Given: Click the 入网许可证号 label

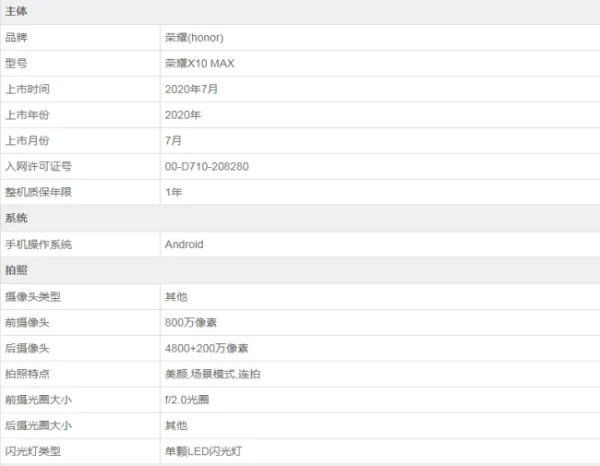Looking at the screenshot, I should pyautogui.click(x=38, y=166).
